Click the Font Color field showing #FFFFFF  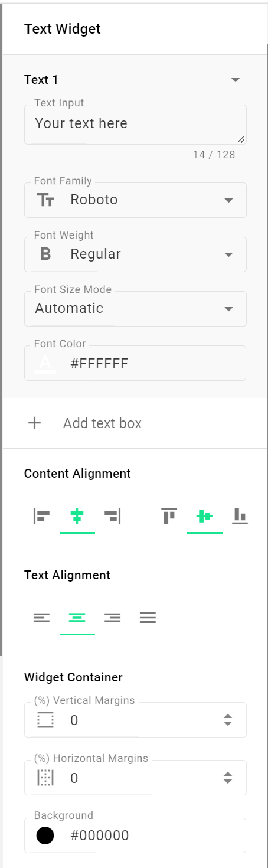point(135,363)
